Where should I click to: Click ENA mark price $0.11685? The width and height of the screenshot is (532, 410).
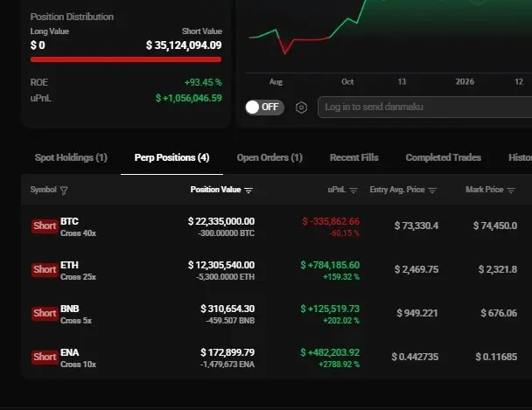tap(496, 357)
